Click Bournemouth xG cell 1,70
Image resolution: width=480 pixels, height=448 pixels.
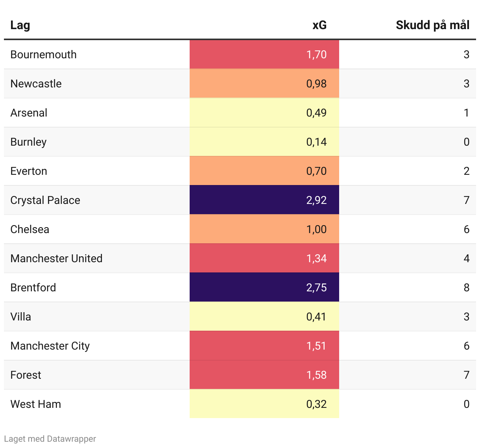pyautogui.click(x=316, y=55)
